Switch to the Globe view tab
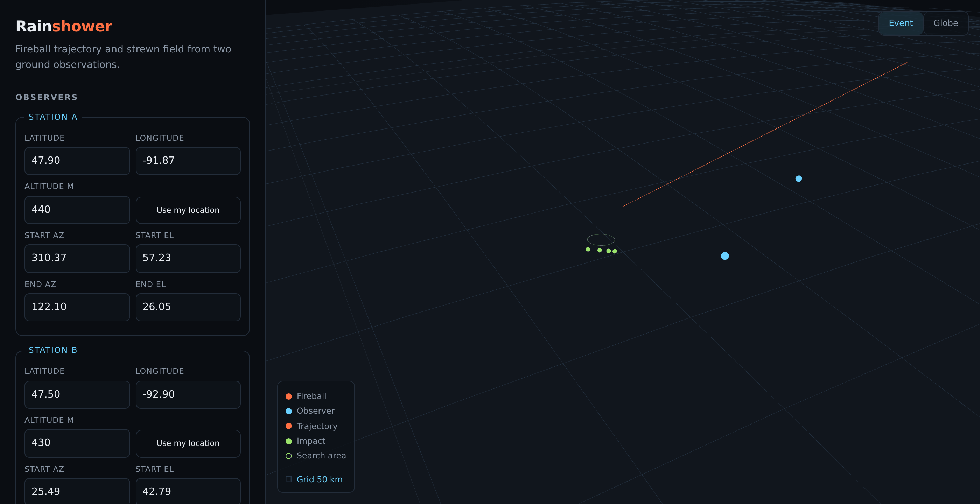Image resolution: width=980 pixels, height=504 pixels. pos(945,23)
